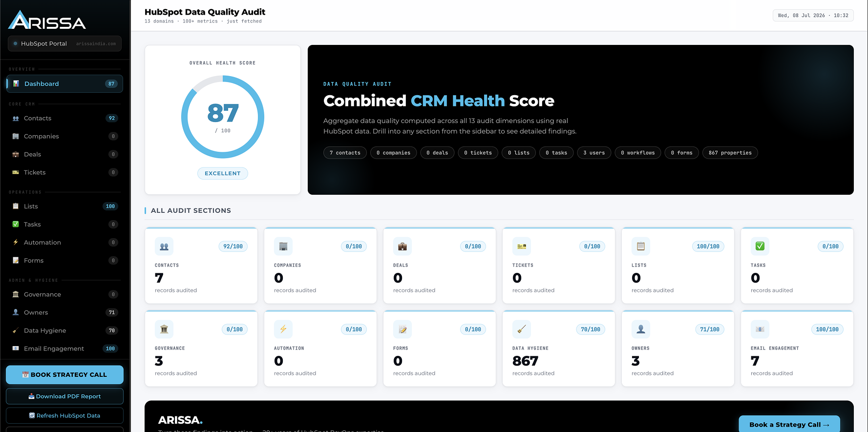
Task: Select Data Hygiene in the sidebar
Action: pyautogui.click(x=64, y=330)
